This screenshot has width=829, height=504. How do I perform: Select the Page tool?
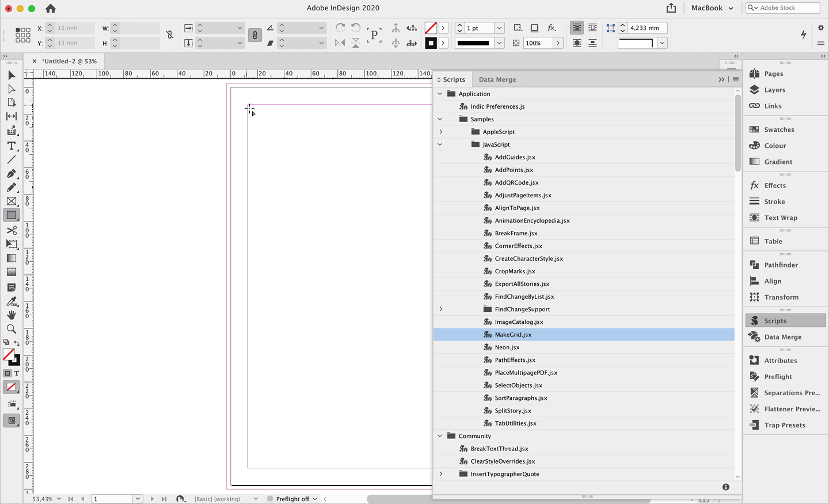12,102
